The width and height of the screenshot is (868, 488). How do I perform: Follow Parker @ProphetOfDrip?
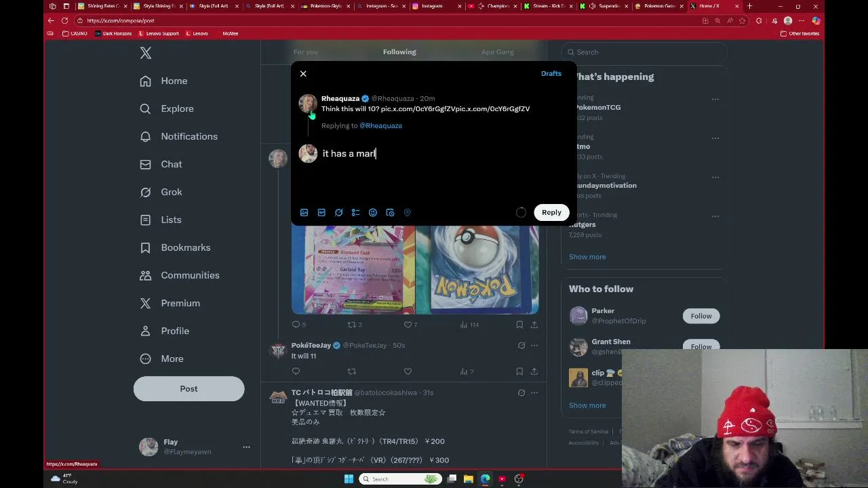click(701, 316)
